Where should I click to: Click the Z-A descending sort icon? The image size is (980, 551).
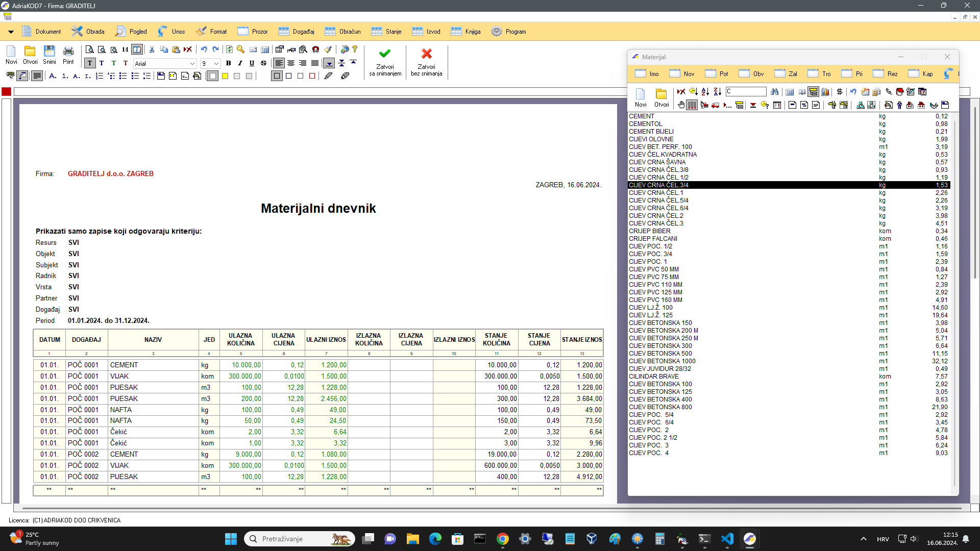pyautogui.click(x=718, y=92)
